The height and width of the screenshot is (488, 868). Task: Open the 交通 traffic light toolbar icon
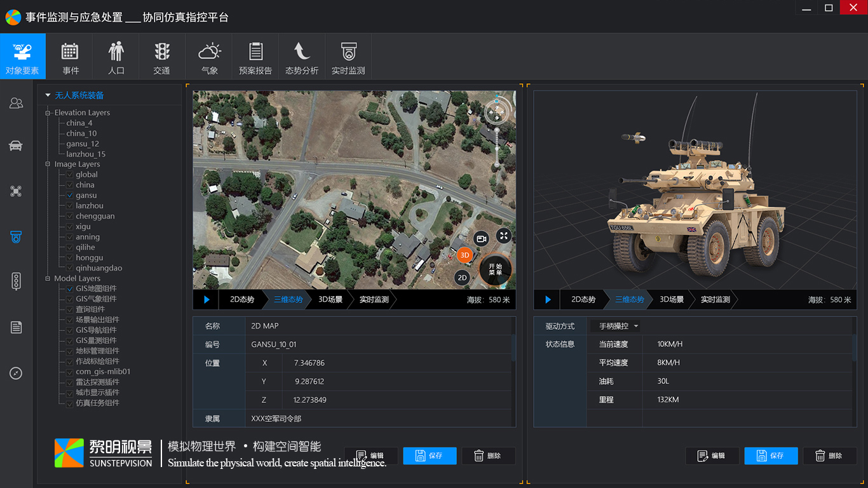point(162,57)
